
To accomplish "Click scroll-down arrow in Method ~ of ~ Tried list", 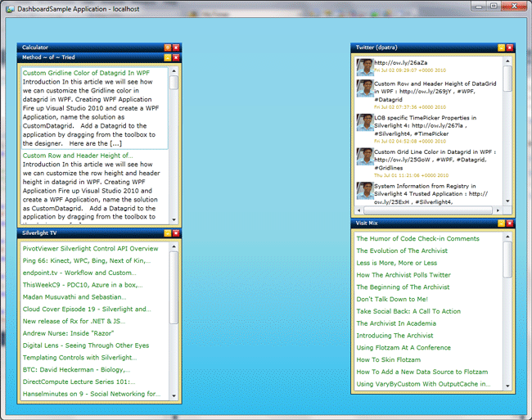I will [x=174, y=220].
